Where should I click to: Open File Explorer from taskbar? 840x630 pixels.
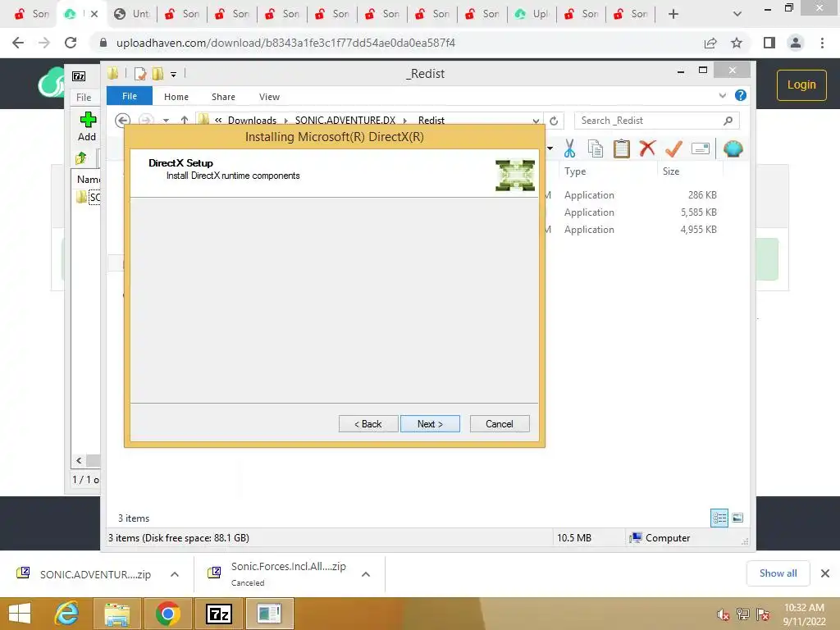pos(116,614)
